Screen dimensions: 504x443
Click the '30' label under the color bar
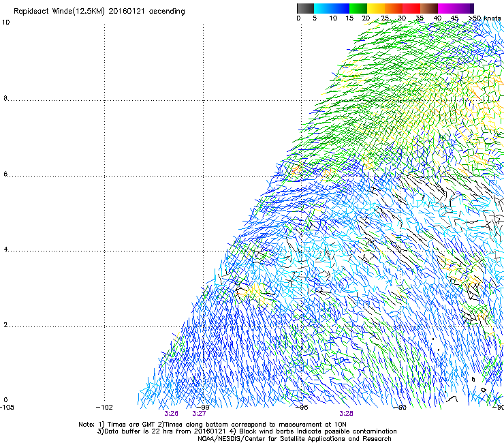point(402,18)
